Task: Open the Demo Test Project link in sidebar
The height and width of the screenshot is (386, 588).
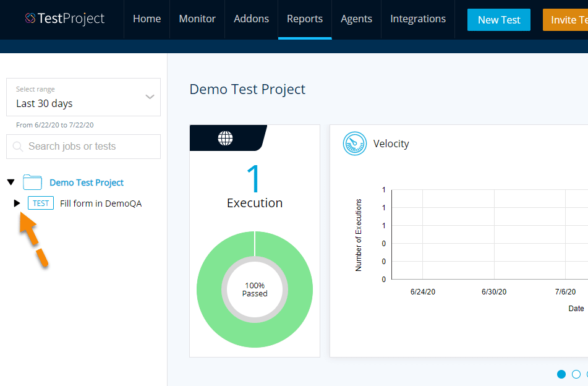Action: tap(87, 182)
